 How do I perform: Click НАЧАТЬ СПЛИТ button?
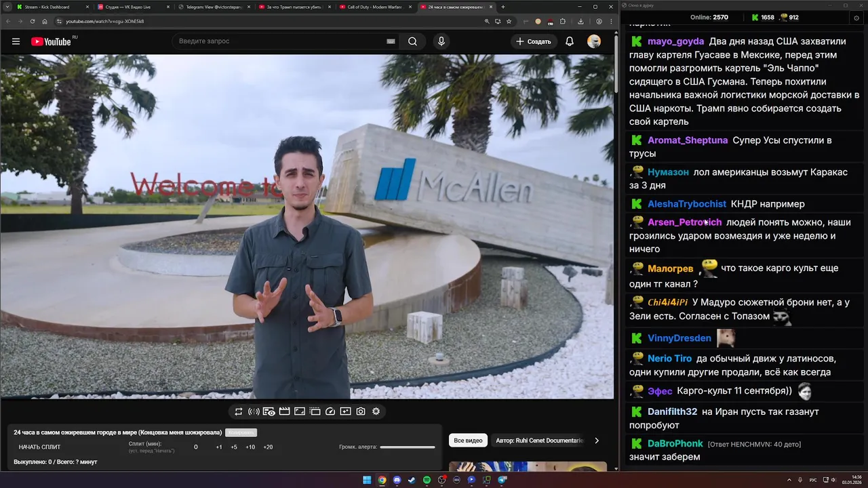(x=39, y=447)
